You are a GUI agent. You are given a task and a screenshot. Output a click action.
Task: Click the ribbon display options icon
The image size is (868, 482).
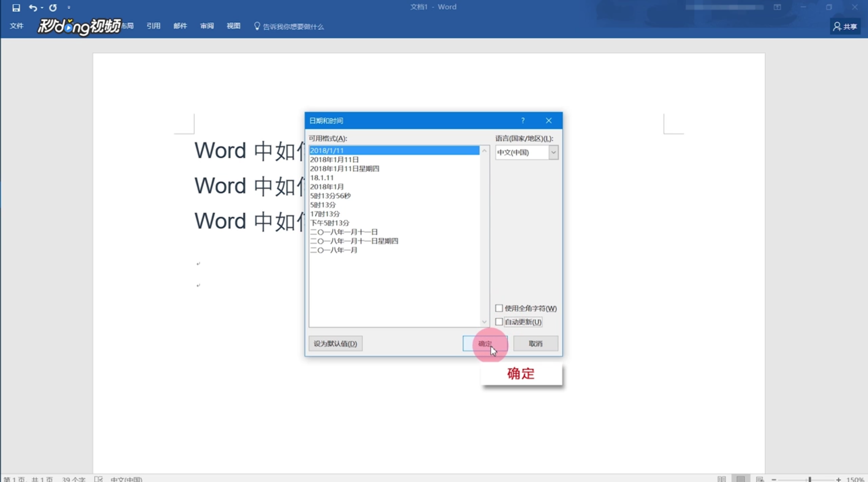pyautogui.click(x=777, y=7)
